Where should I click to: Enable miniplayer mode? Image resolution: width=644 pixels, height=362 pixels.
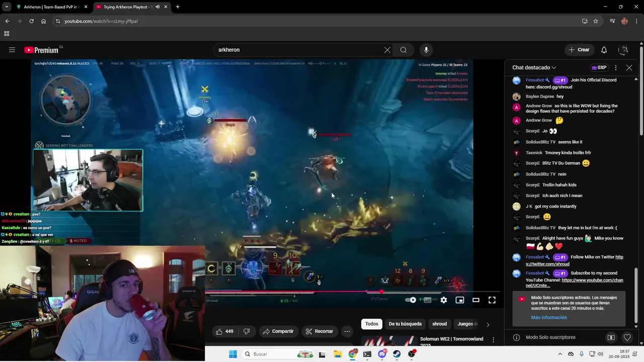459,300
